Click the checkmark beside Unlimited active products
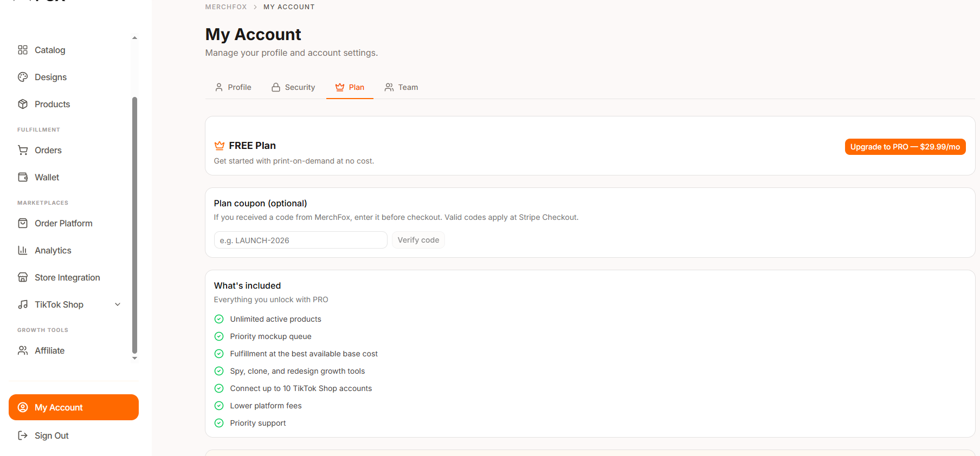Screen dimensions: 980x456 219,319
